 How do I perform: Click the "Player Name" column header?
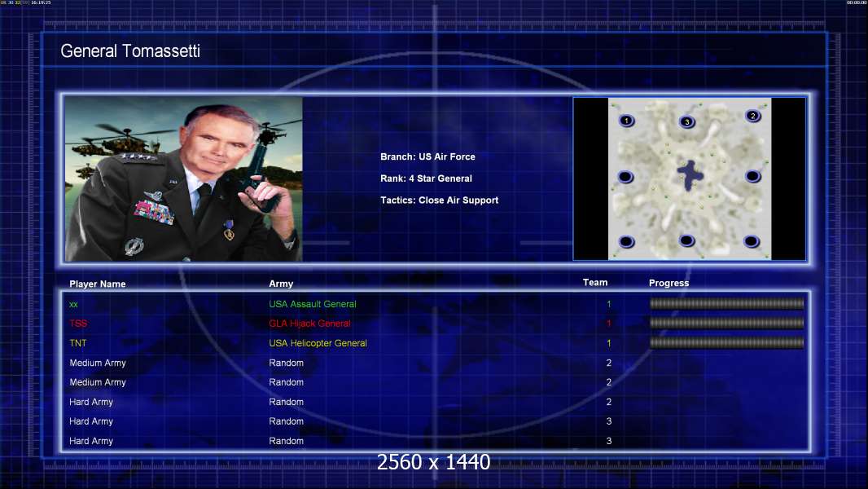pyautogui.click(x=98, y=284)
